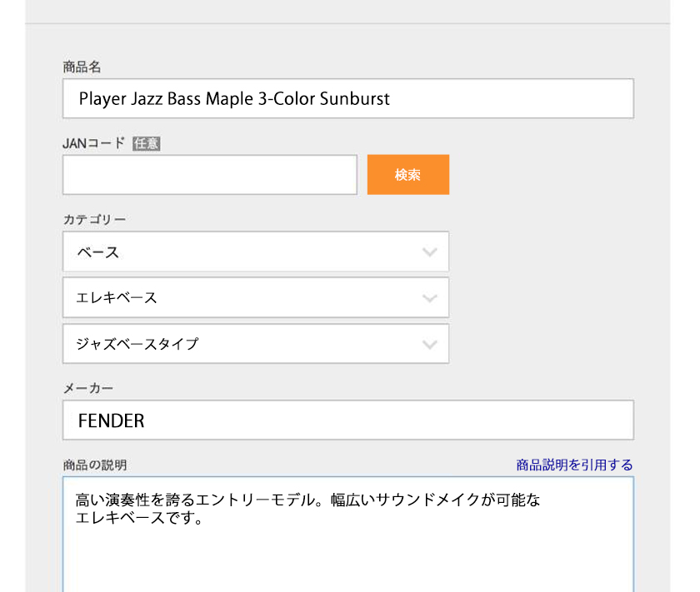Click the 商品説明を引用する link
Image resolution: width=700 pixels, height=592 pixels.
pos(574,465)
